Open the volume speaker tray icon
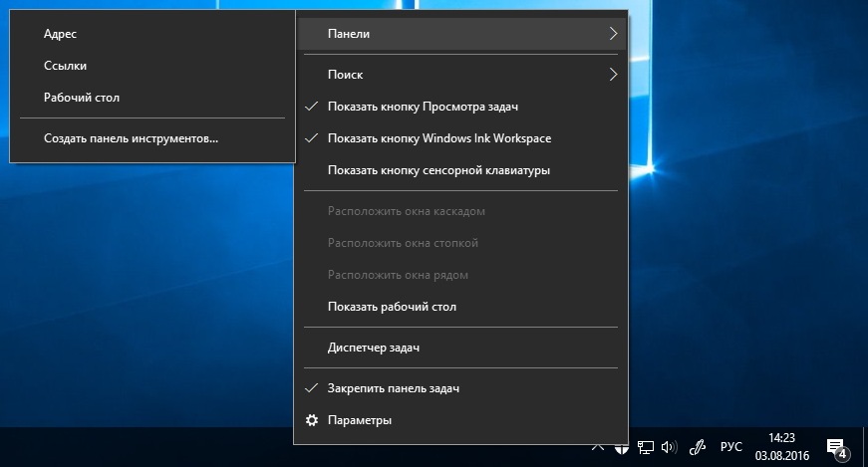Image resolution: width=868 pixels, height=467 pixels. point(670,447)
